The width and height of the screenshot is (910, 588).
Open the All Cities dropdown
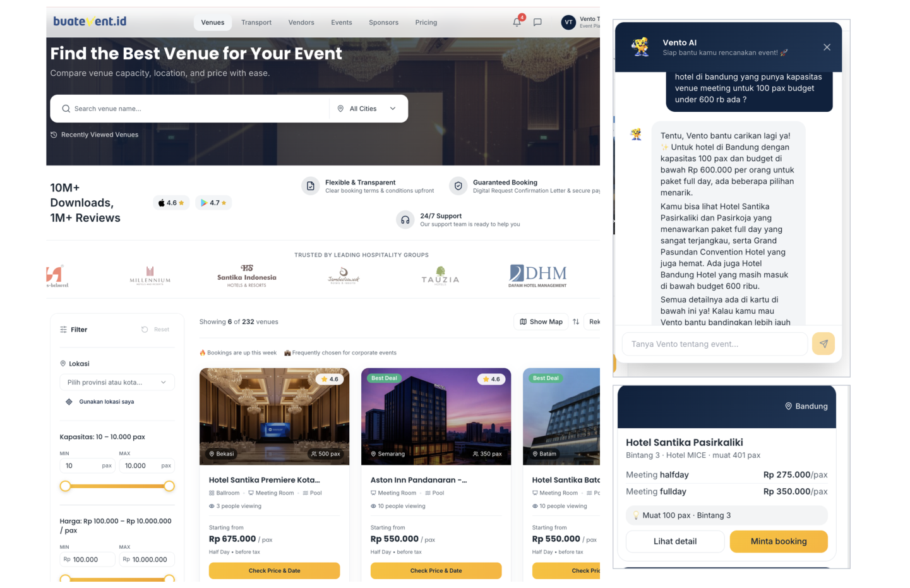(367, 109)
